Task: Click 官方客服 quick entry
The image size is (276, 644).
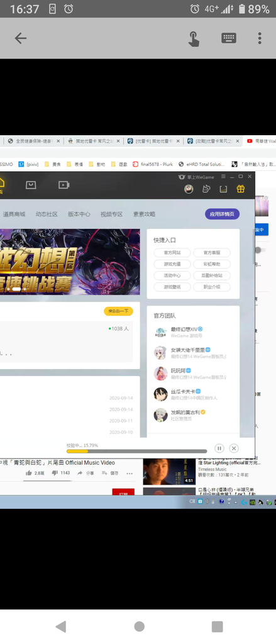Action: (212, 253)
